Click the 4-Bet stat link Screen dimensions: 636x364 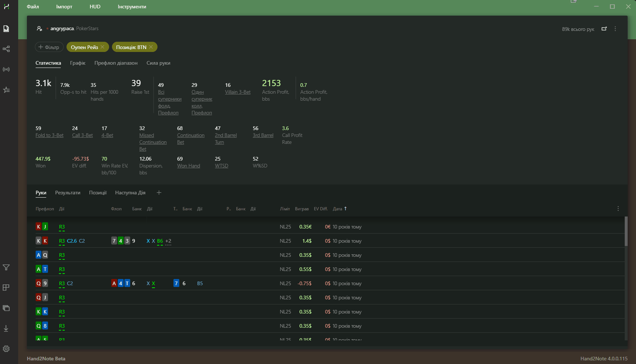pyautogui.click(x=107, y=135)
